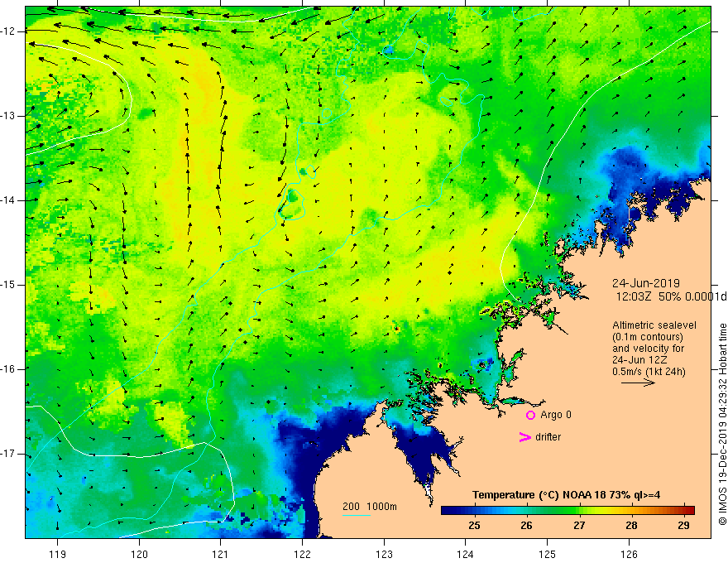The height and width of the screenshot is (563, 728).
Task: Click the '(0.1m contours)' text
Action: [x=648, y=337]
